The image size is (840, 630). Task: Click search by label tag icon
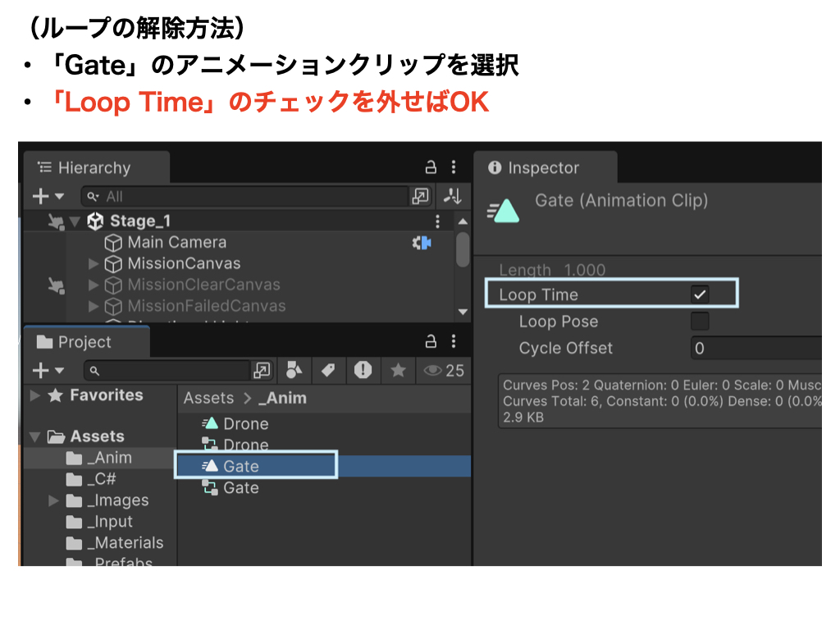pos(328,371)
